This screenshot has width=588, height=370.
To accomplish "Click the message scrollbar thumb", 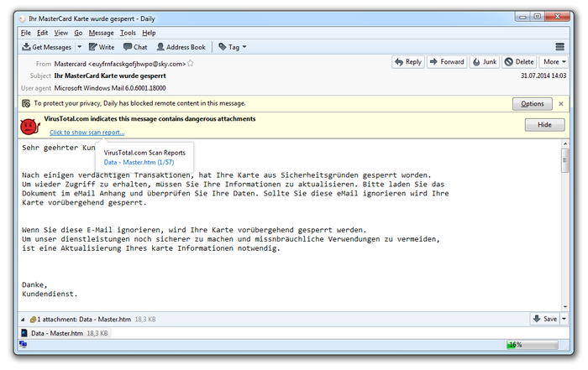I will click(x=565, y=160).
